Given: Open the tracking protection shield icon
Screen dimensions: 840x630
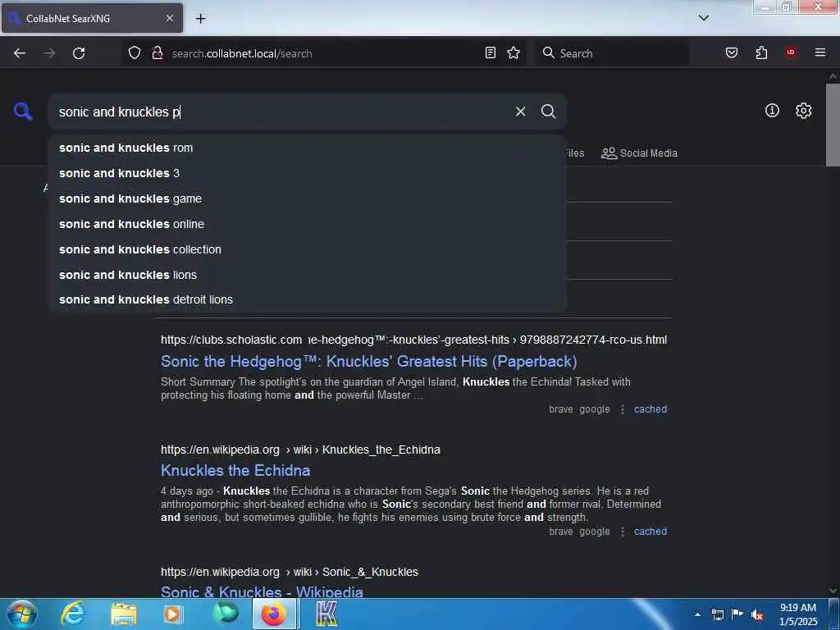Looking at the screenshot, I should point(135,53).
